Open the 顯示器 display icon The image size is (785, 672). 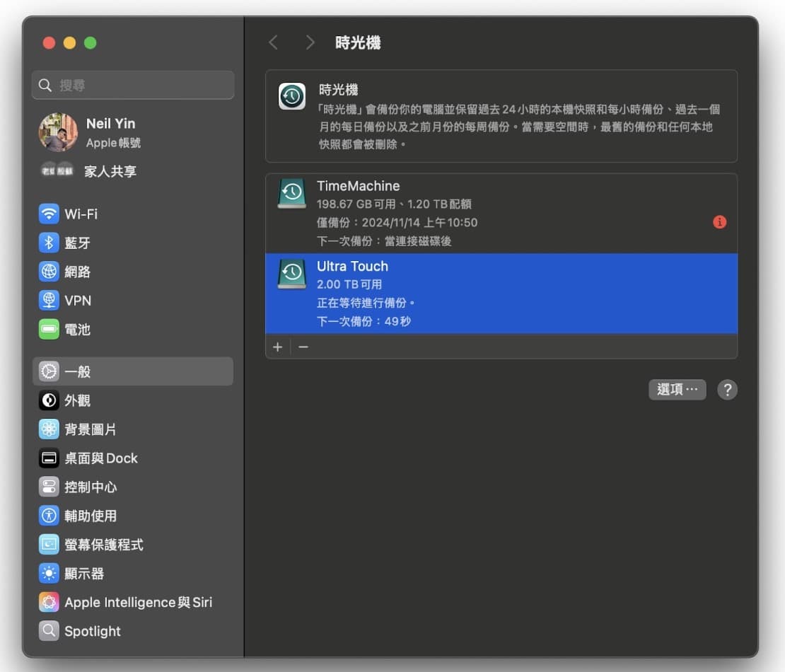tap(49, 574)
